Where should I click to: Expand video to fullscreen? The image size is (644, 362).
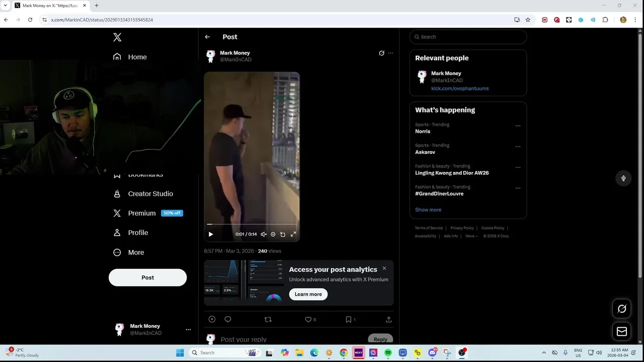pyautogui.click(x=293, y=234)
